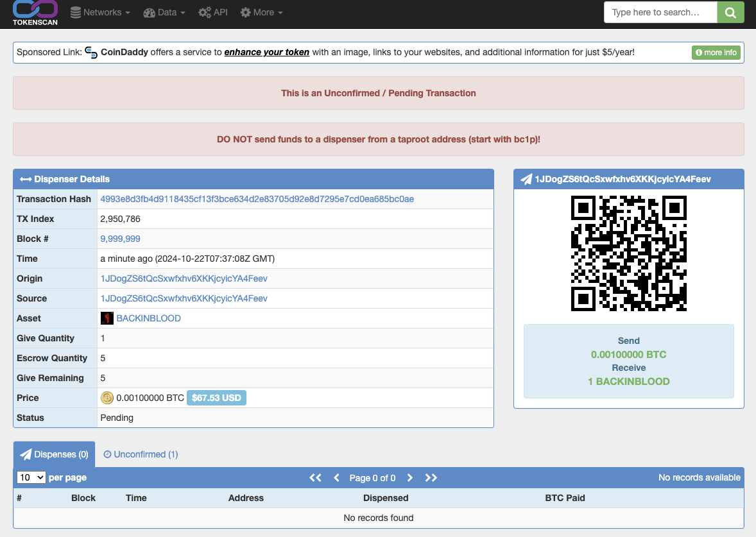Open the per page dropdown
The height and width of the screenshot is (537, 756).
point(31,477)
